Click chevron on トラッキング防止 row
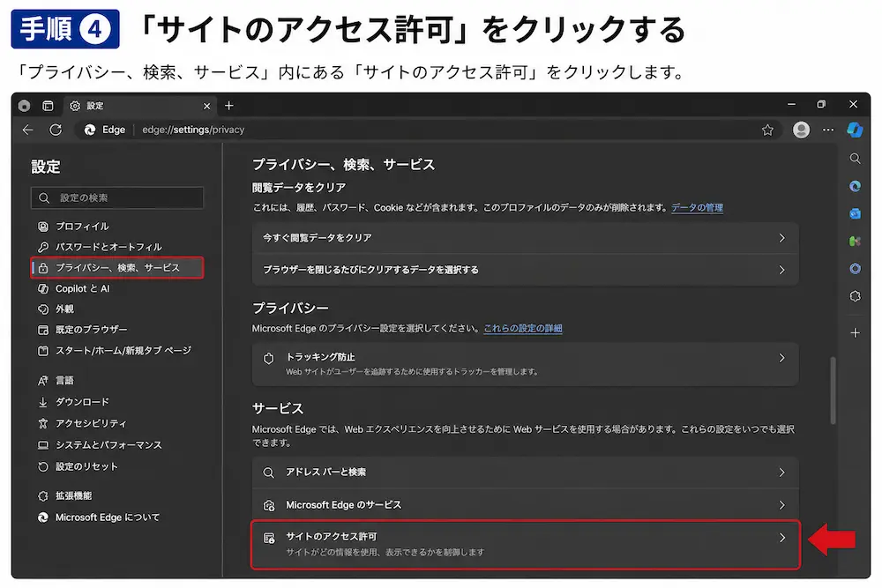The image size is (882, 588). tap(781, 358)
